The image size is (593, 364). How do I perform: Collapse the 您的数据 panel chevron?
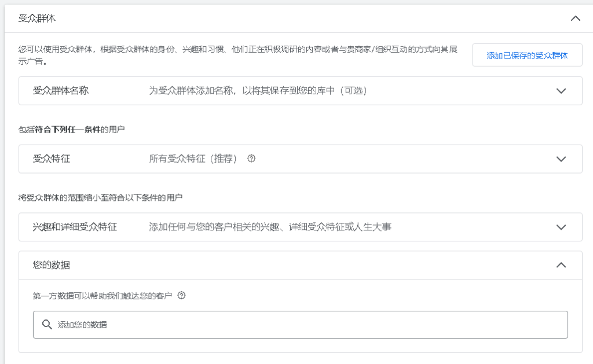point(561,265)
